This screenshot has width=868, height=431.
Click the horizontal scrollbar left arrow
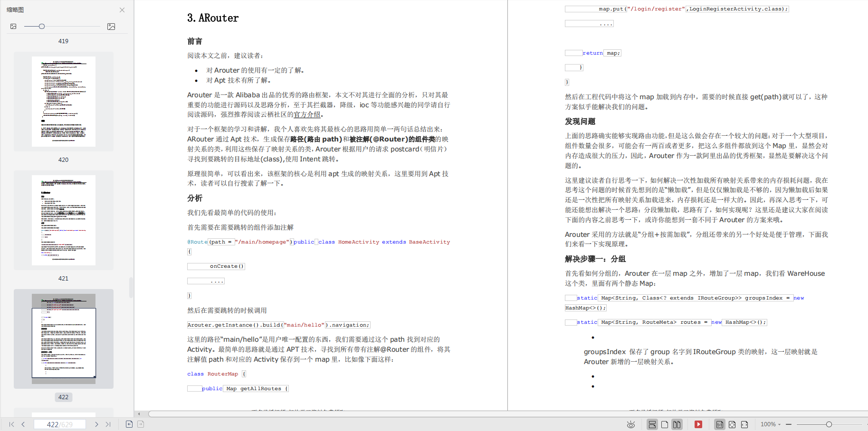(139, 414)
